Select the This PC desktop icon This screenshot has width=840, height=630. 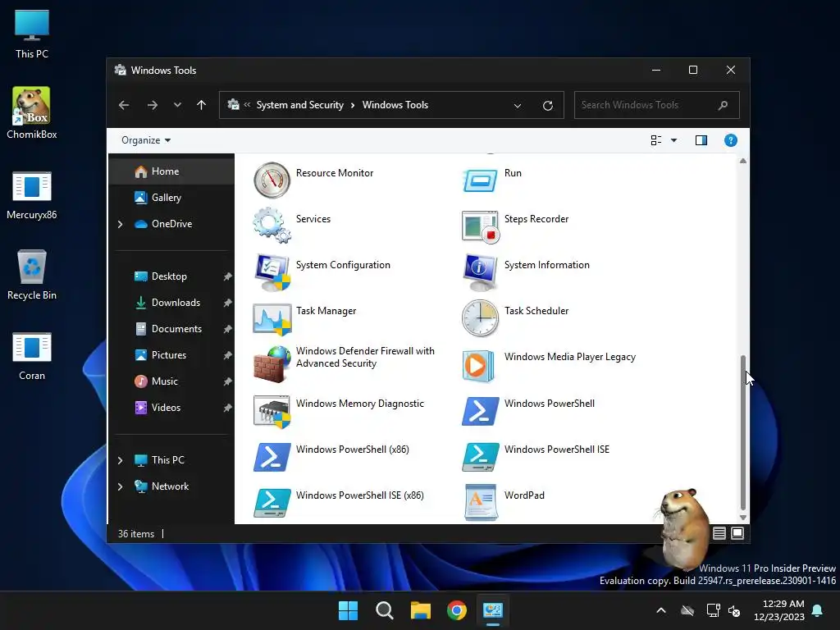click(x=32, y=34)
